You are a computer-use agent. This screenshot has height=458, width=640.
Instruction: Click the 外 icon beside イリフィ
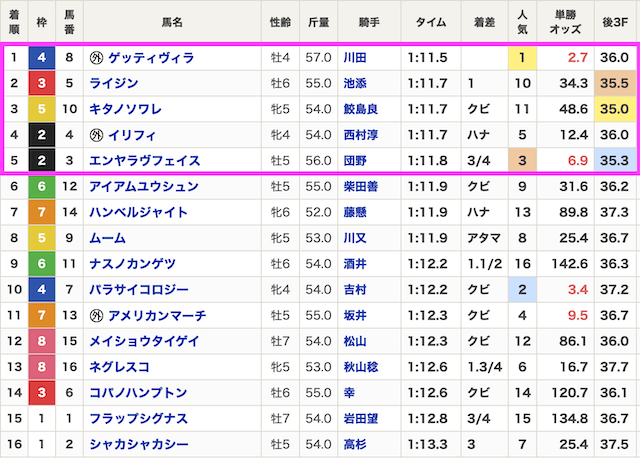96,135
